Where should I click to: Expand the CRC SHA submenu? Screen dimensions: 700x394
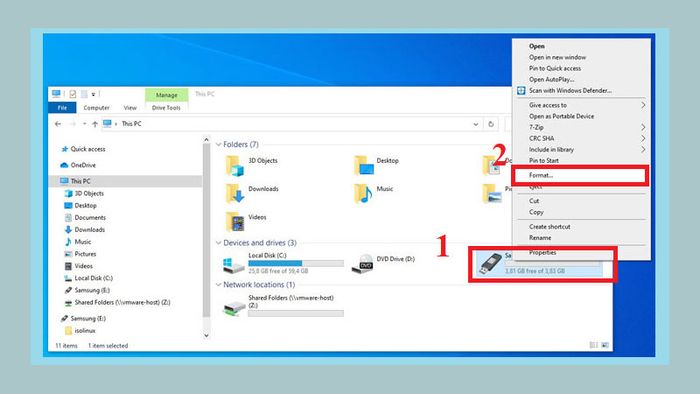click(x=643, y=138)
